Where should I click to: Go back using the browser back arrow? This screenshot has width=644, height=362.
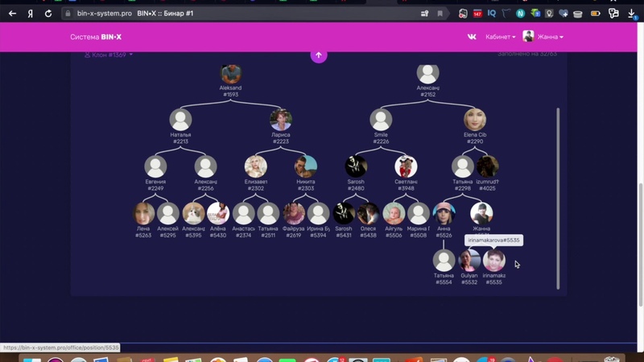12,14
